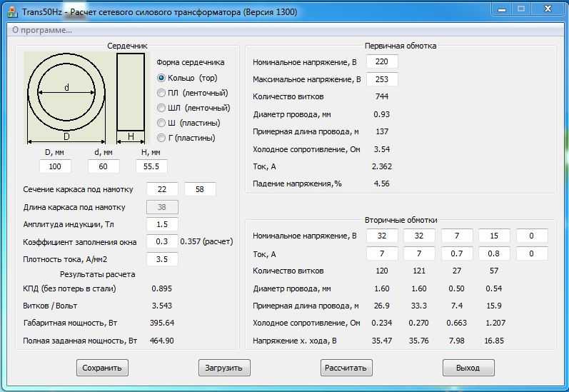The image size is (569, 392).
Task: Click the Максимальное напряжение field with 253
Action: coord(382,79)
